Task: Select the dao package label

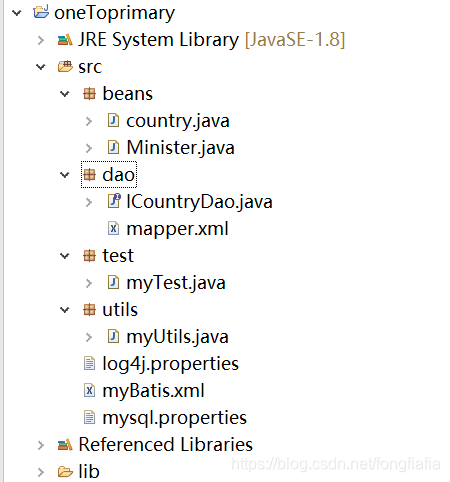Action: coord(118,175)
